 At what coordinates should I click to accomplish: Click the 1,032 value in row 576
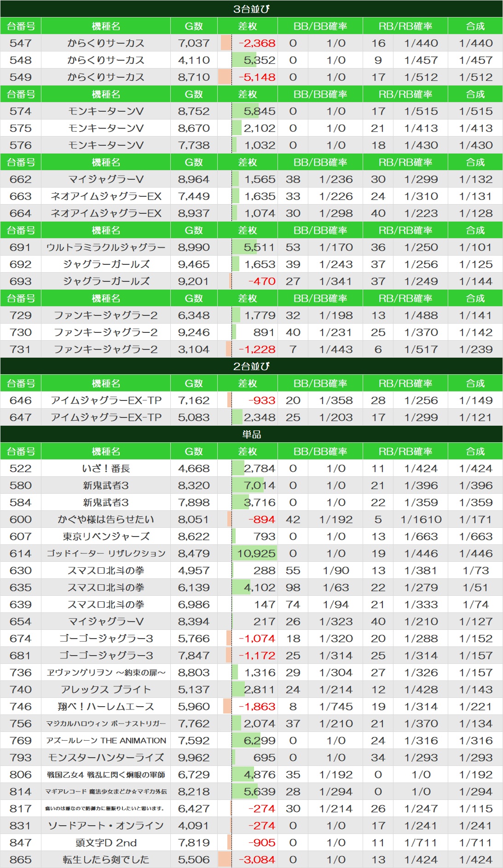click(260, 145)
